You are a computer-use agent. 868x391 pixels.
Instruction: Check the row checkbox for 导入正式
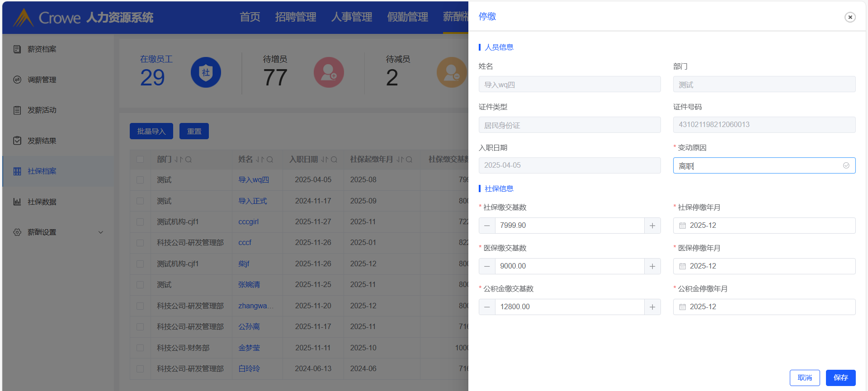[140, 201]
